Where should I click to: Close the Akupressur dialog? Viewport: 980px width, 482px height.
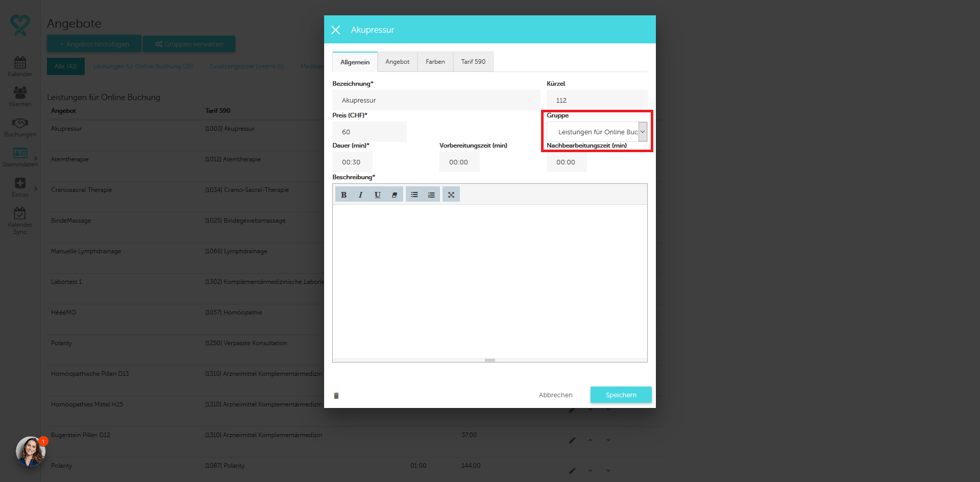pos(336,30)
